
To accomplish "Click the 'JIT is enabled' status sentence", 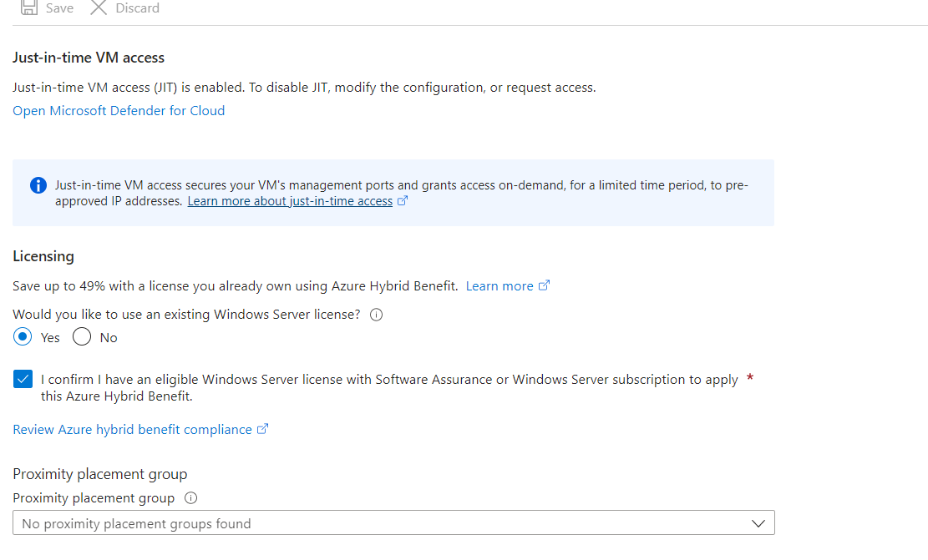I will (x=304, y=88).
